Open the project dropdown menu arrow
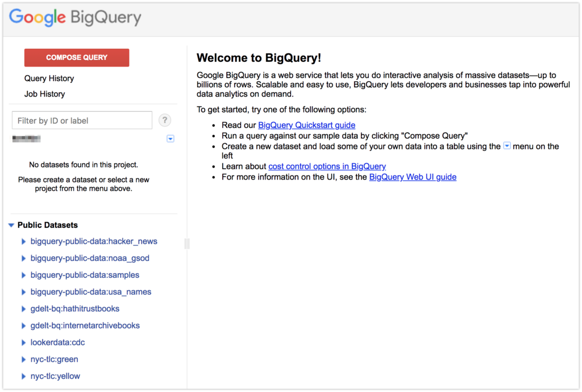 (x=171, y=139)
